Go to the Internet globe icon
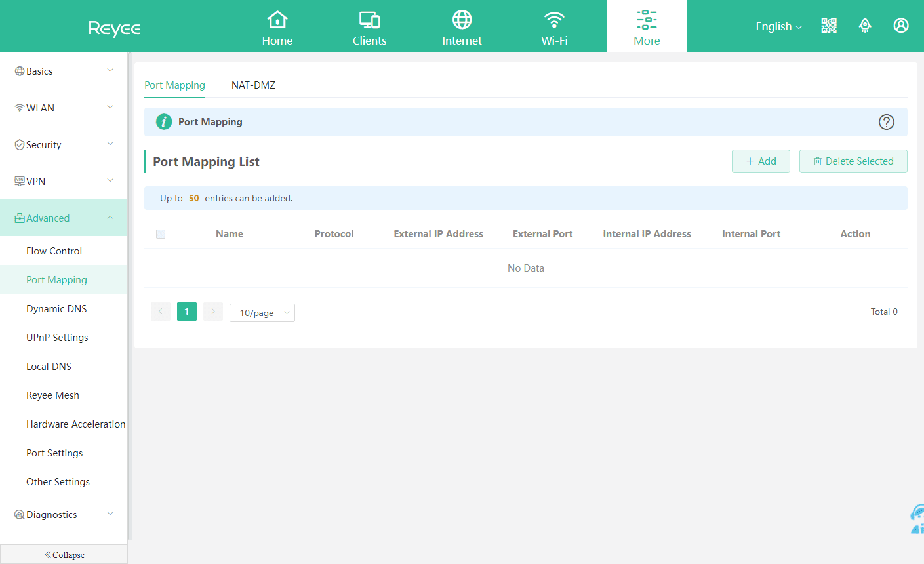This screenshot has width=924, height=564. [462, 20]
